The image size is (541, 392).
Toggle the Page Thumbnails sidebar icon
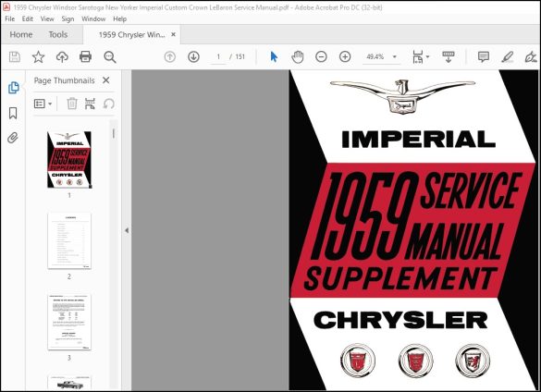(x=13, y=88)
